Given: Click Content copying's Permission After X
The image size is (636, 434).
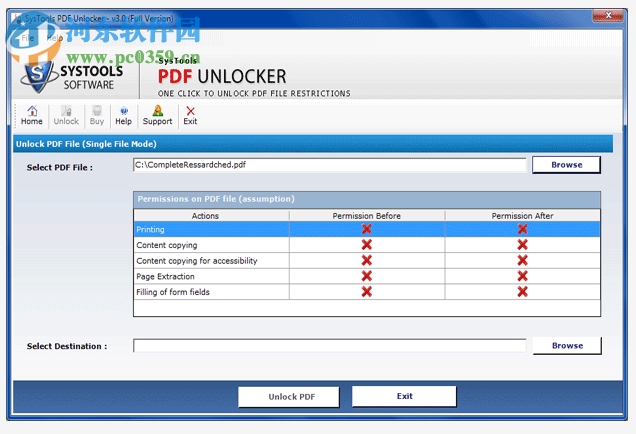Looking at the screenshot, I should coord(522,245).
